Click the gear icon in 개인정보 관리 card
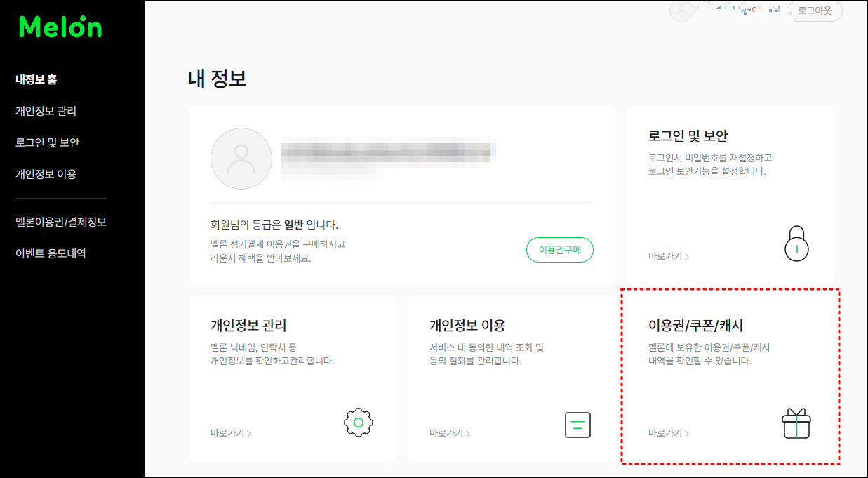Screen dimensions: 868x478 tap(359, 422)
